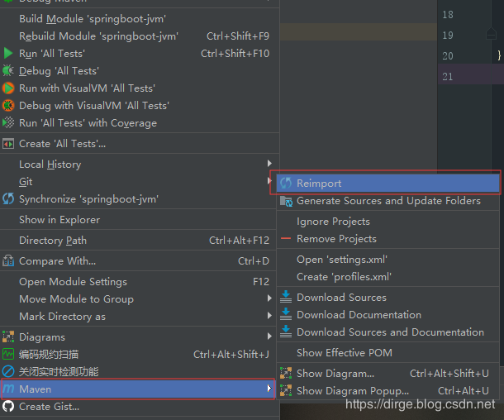Choose Run 'All Tests' with Coverage
Screen dimensions: 504x420
(x=140, y=123)
